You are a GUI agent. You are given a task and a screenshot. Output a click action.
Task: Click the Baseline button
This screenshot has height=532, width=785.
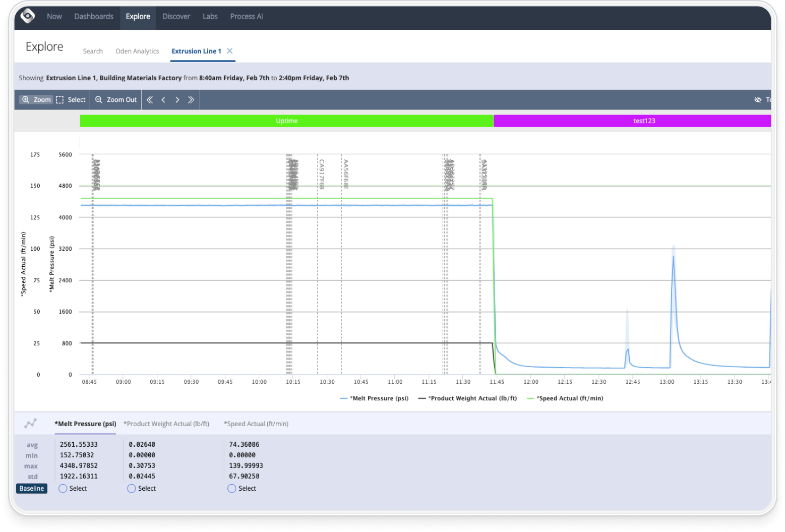pos(32,489)
